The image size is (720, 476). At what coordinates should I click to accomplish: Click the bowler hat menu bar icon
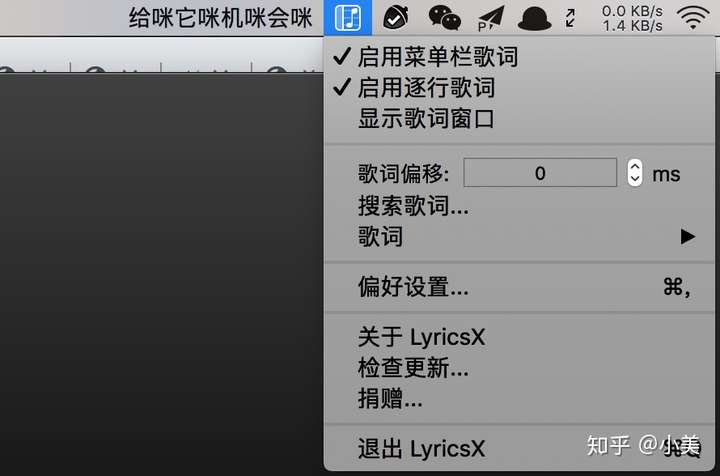pyautogui.click(x=534, y=18)
